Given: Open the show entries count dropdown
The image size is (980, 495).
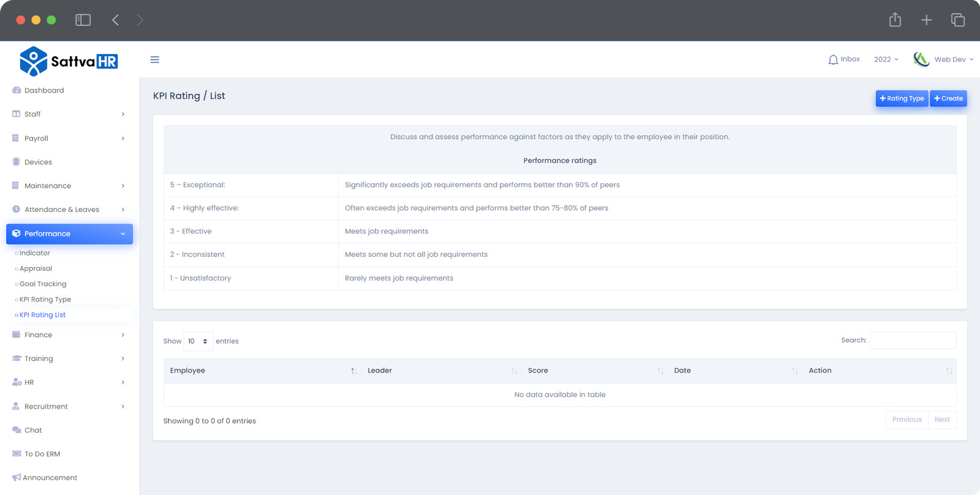Looking at the screenshot, I should tap(198, 341).
